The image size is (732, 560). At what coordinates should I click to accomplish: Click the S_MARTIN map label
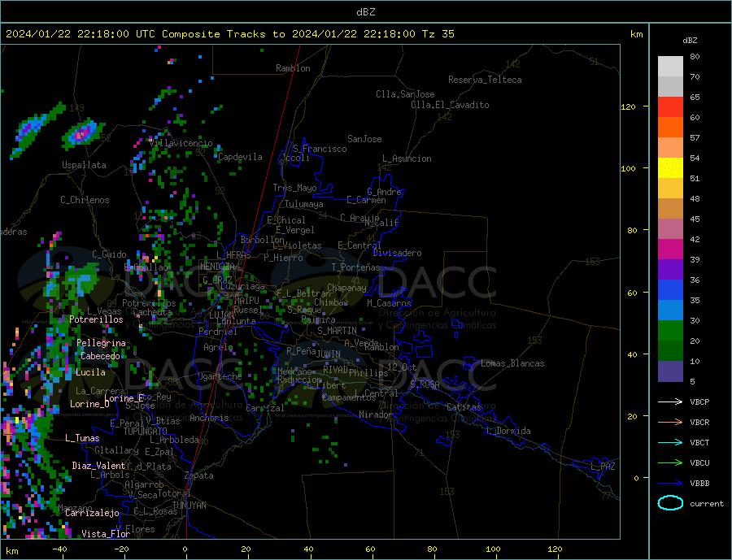pyautogui.click(x=337, y=331)
